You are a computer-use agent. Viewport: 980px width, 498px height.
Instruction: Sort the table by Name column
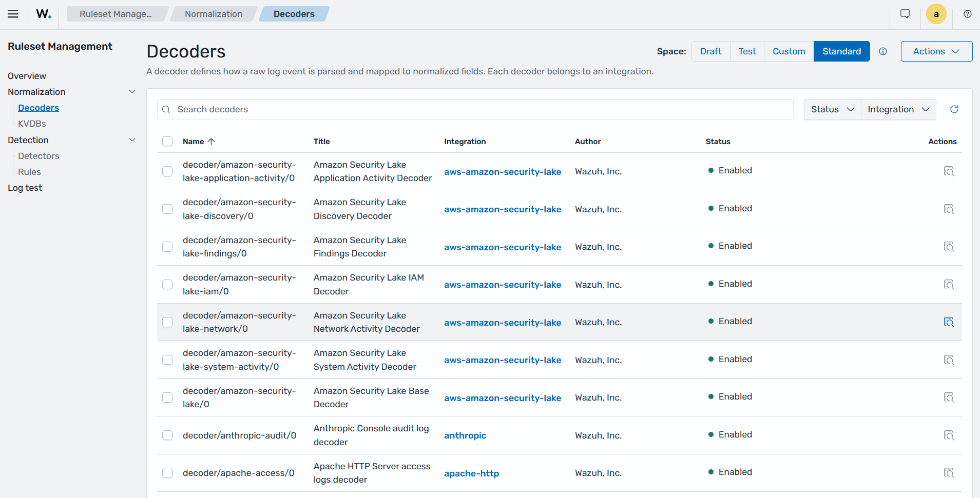point(199,142)
